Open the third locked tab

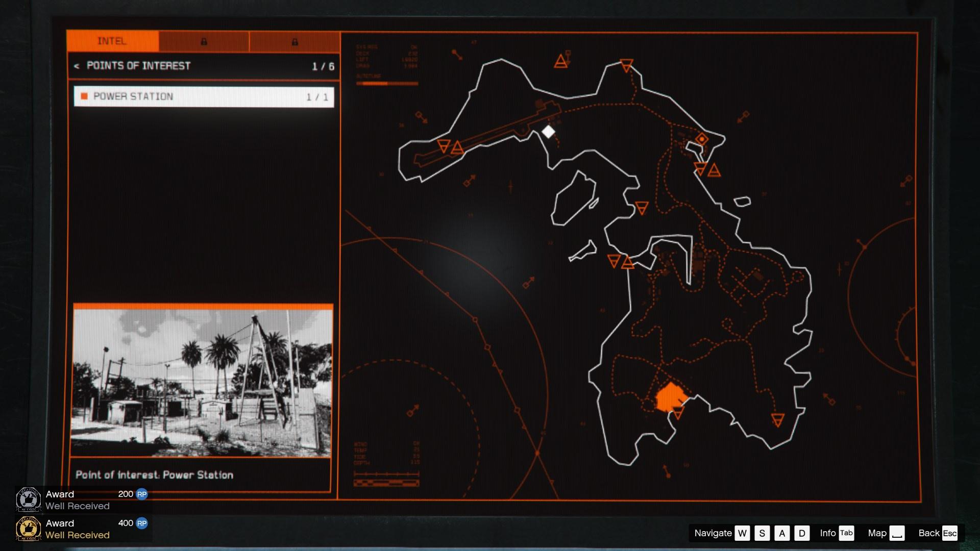(295, 41)
